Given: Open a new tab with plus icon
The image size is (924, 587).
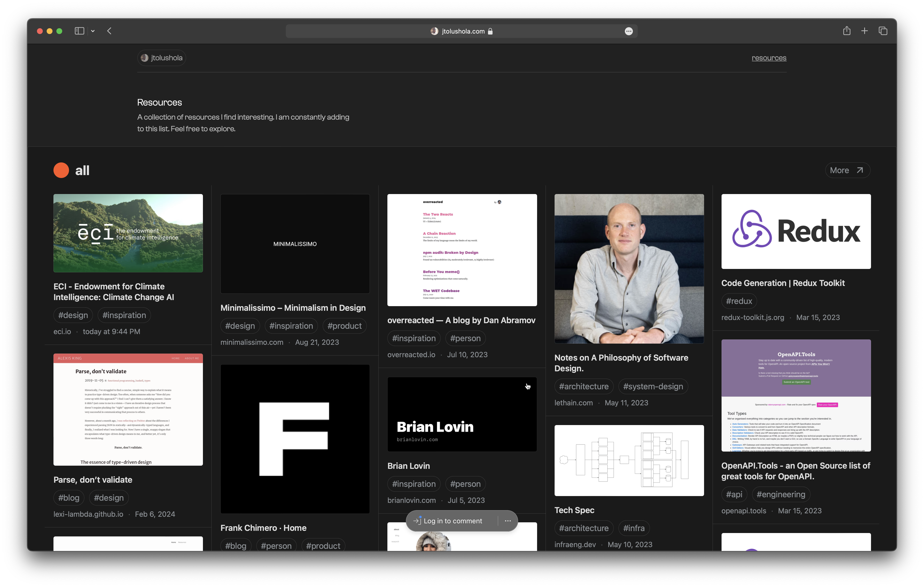Looking at the screenshot, I should pyautogui.click(x=864, y=31).
